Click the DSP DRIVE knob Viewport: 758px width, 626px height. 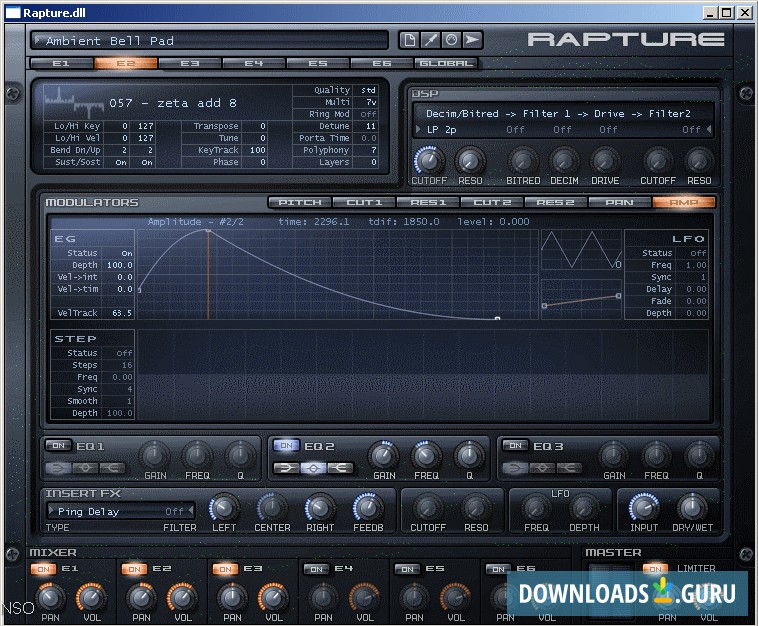(604, 161)
